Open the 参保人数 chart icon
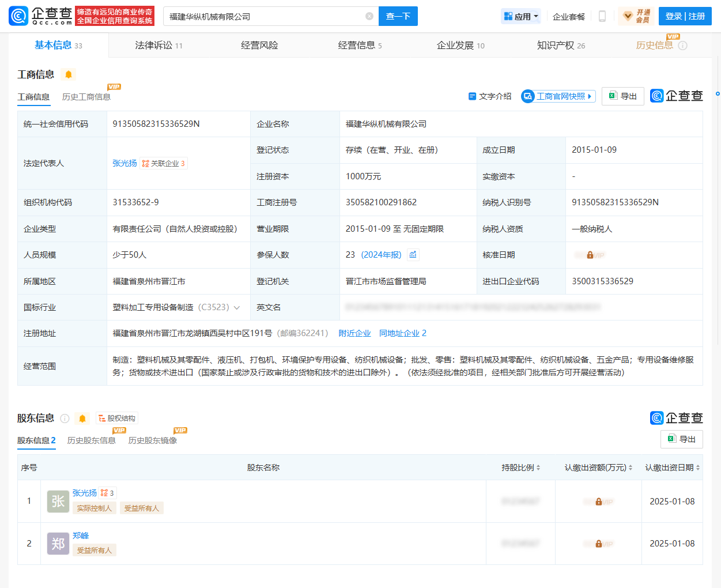This screenshot has height=588, width=721. (x=413, y=255)
